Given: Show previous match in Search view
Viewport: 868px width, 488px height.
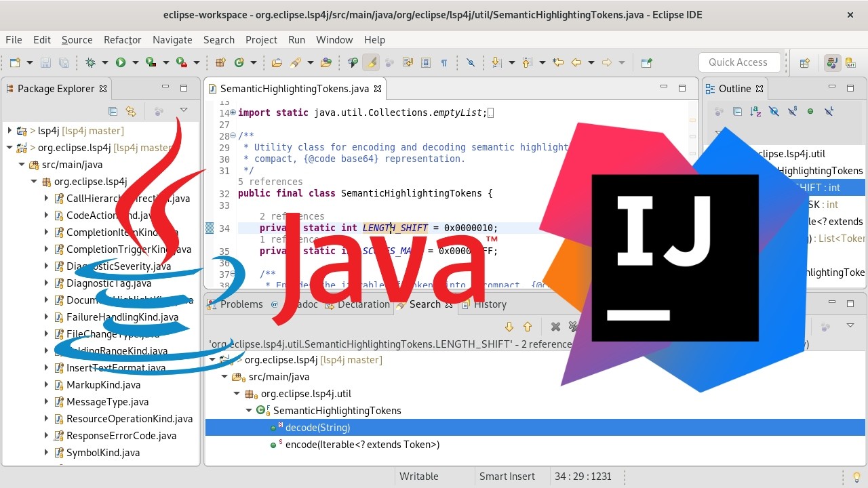Looking at the screenshot, I should point(528,327).
